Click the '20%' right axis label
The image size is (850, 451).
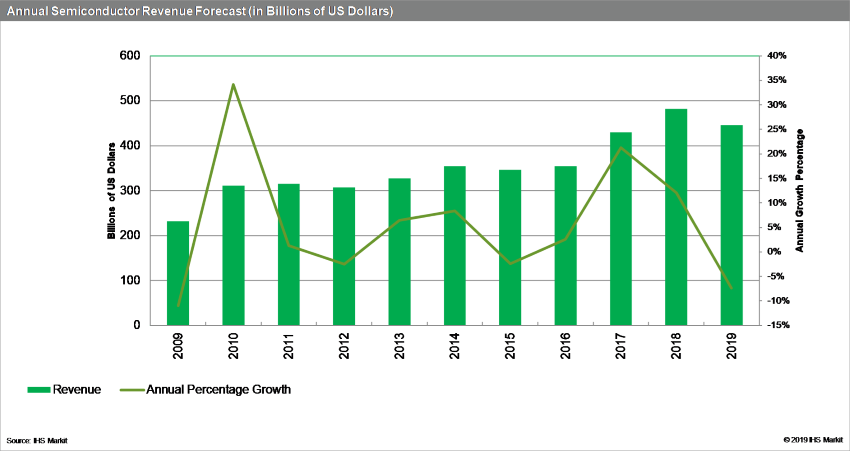coord(777,154)
